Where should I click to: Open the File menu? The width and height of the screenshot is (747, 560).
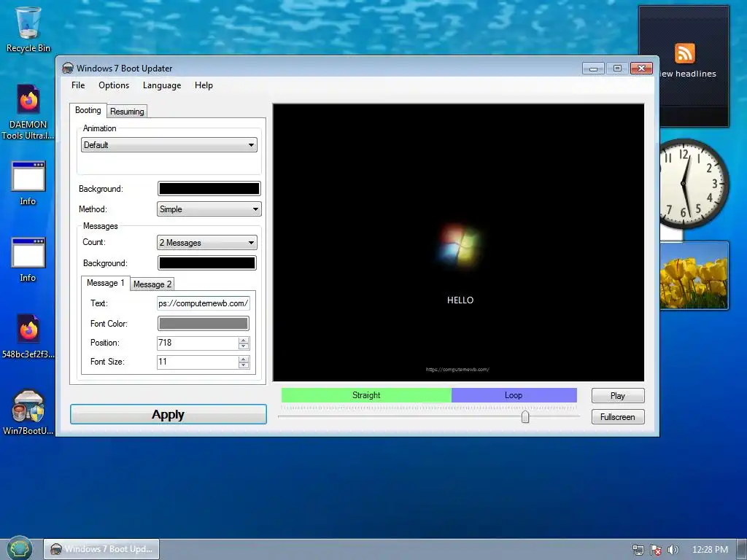[x=78, y=85]
